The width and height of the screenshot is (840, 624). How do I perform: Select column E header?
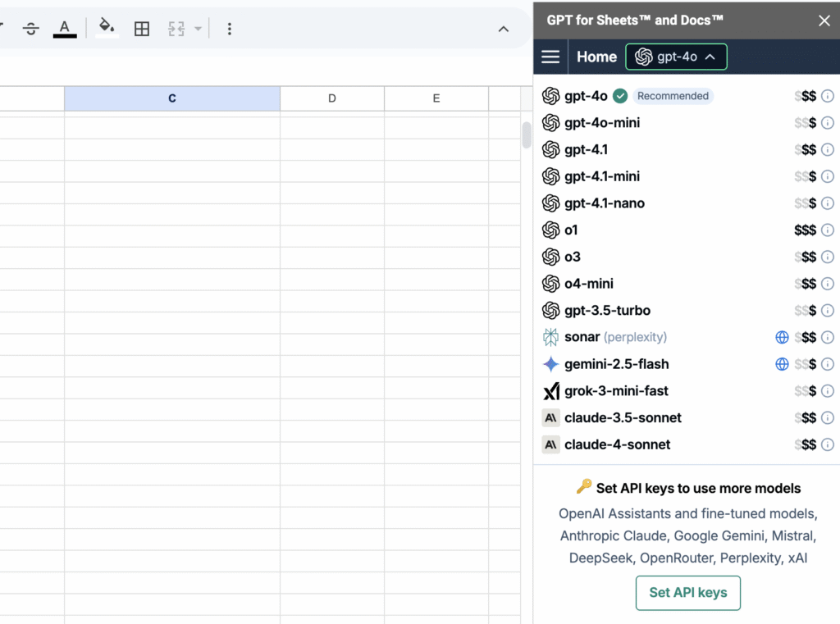436,98
